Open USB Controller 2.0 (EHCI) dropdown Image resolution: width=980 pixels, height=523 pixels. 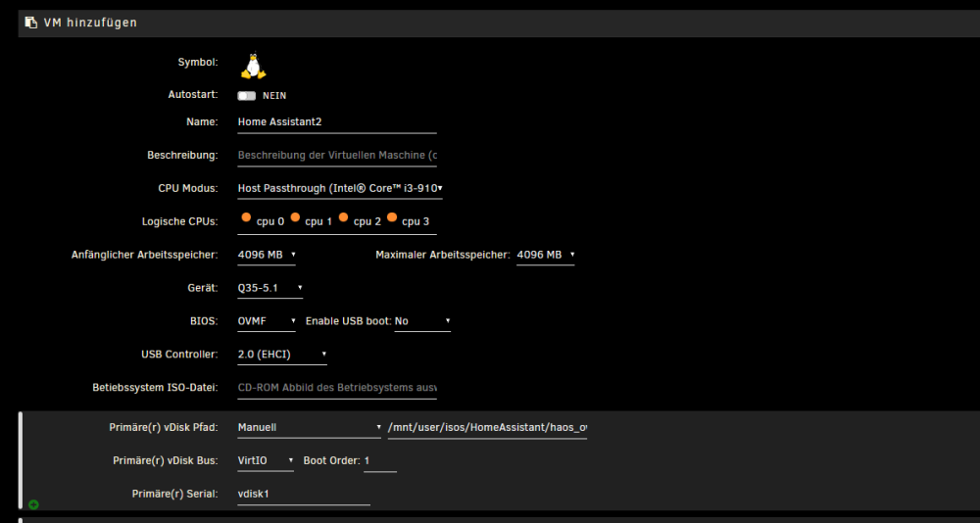pos(282,355)
